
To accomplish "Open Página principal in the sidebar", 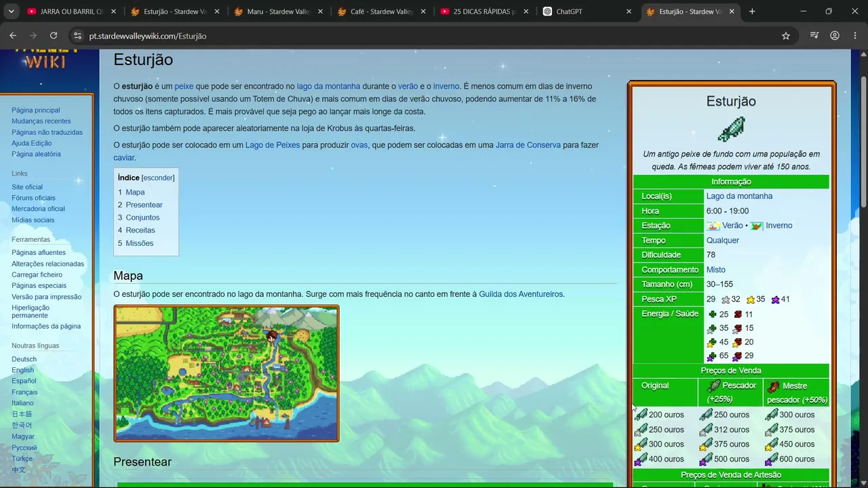I will click(x=36, y=110).
